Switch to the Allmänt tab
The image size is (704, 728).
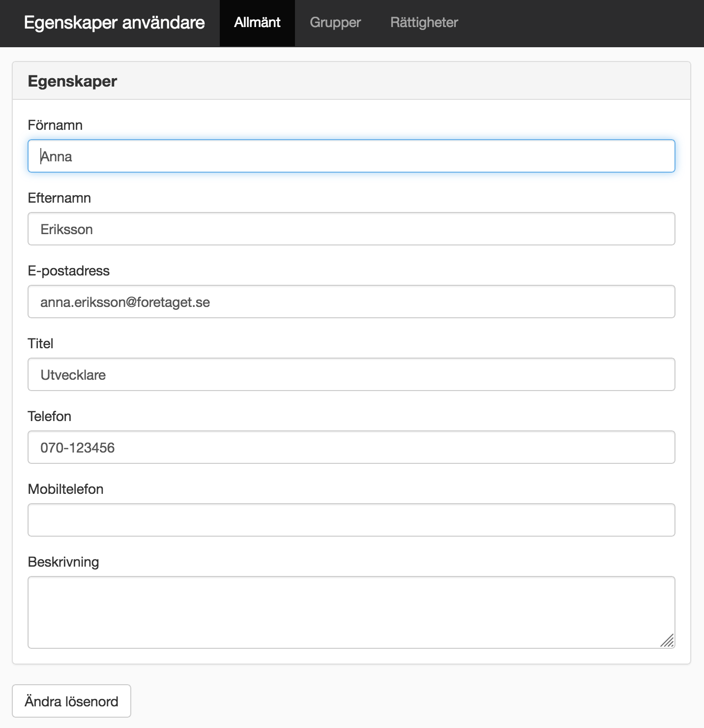[257, 23]
